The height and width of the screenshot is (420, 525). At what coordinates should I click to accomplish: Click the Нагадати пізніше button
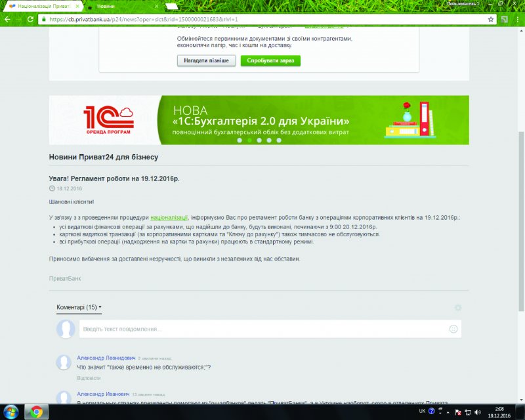(x=206, y=60)
